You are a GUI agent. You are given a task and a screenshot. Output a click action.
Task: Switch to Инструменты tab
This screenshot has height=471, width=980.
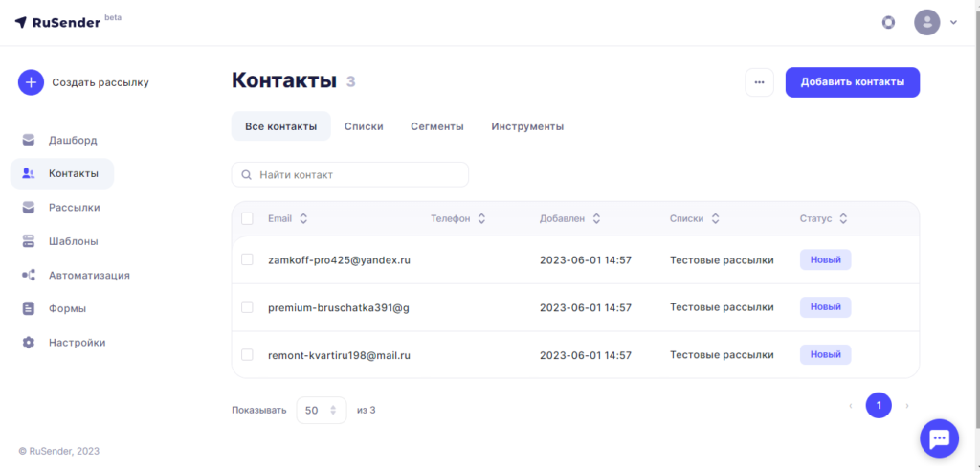pyautogui.click(x=527, y=126)
